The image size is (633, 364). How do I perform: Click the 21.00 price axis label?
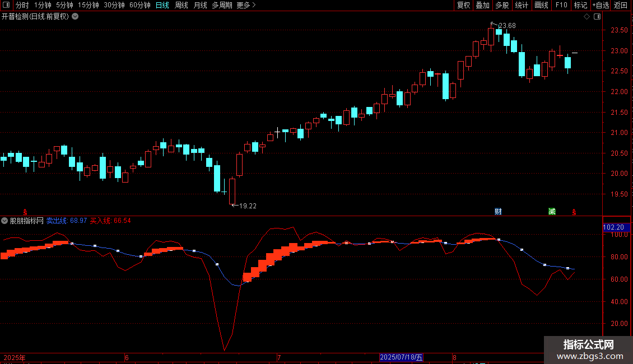(619, 133)
